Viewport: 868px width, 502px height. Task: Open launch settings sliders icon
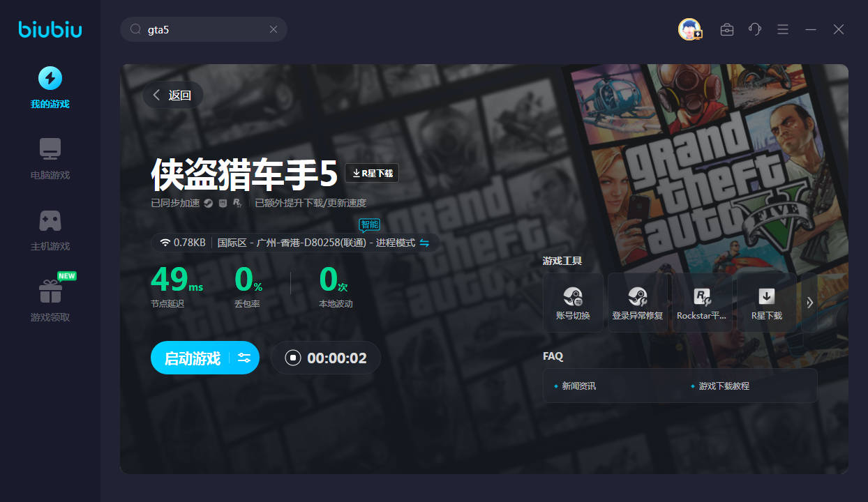pyautogui.click(x=244, y=358)
